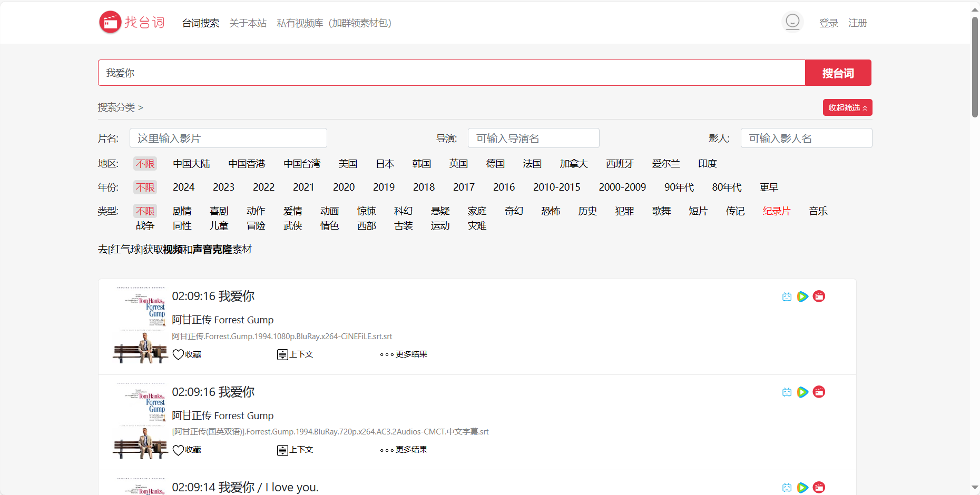Open Tencent Video icon for CMCT 中文字幕 result
980x495 pixels.
[802, 392]
